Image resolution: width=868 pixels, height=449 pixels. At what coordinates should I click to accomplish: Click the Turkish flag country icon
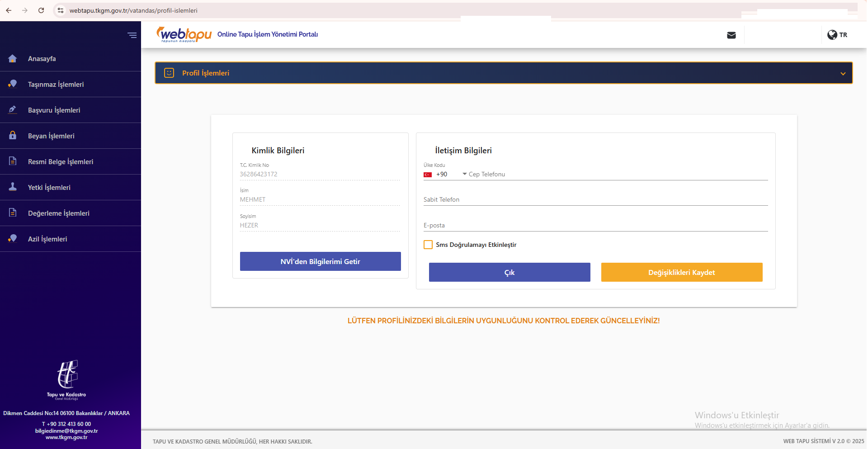point(428,174)
